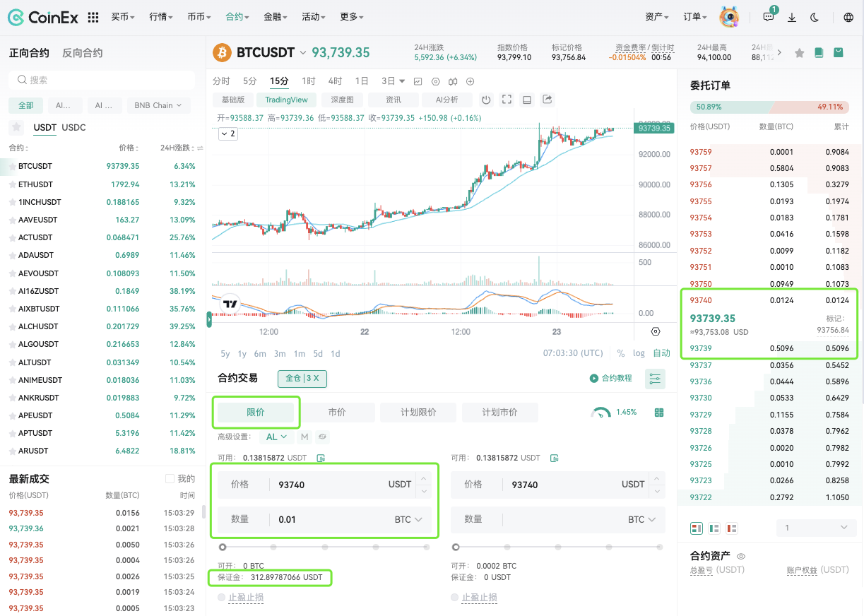Viewport: 864px width, 616px height.
Task: Toggle the chart layout panel icon
Action: [x=527, y=100]
